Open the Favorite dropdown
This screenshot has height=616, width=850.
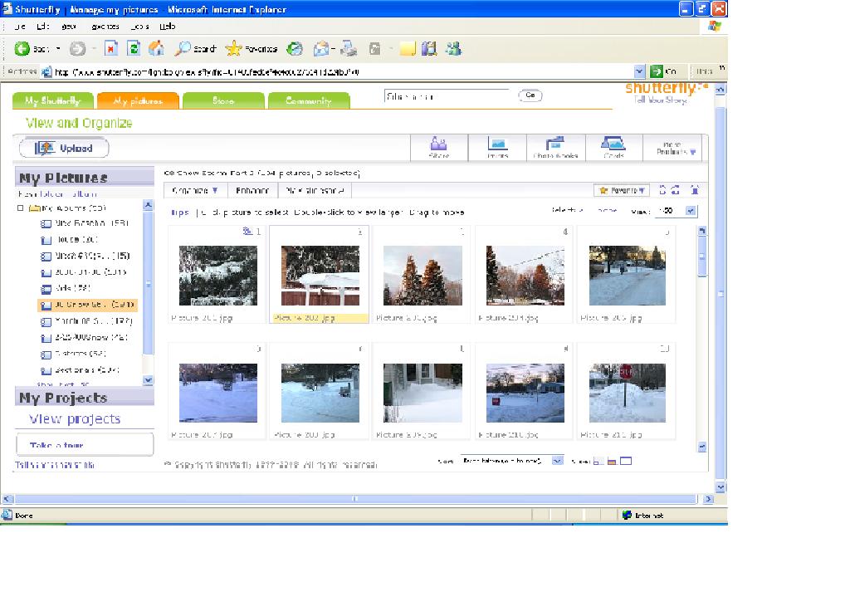pos(622,191)
